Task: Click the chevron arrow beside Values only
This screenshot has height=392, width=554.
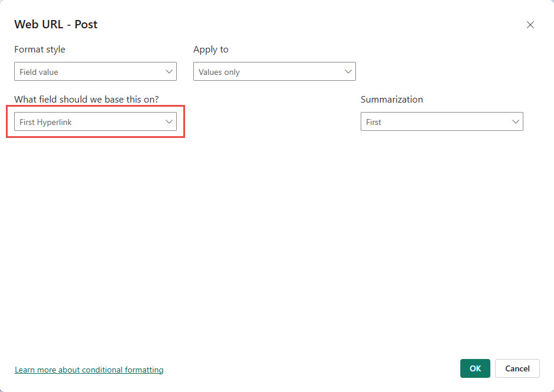Action: [348, 72]
